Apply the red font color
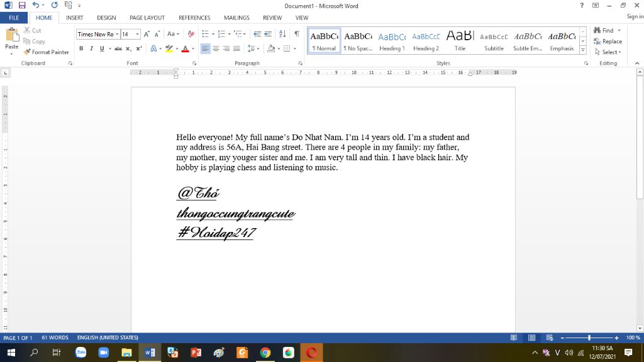 [x=186, y=48]
